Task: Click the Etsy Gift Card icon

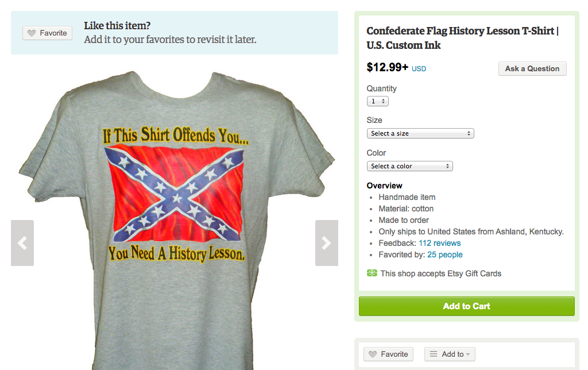Action: 372,273
